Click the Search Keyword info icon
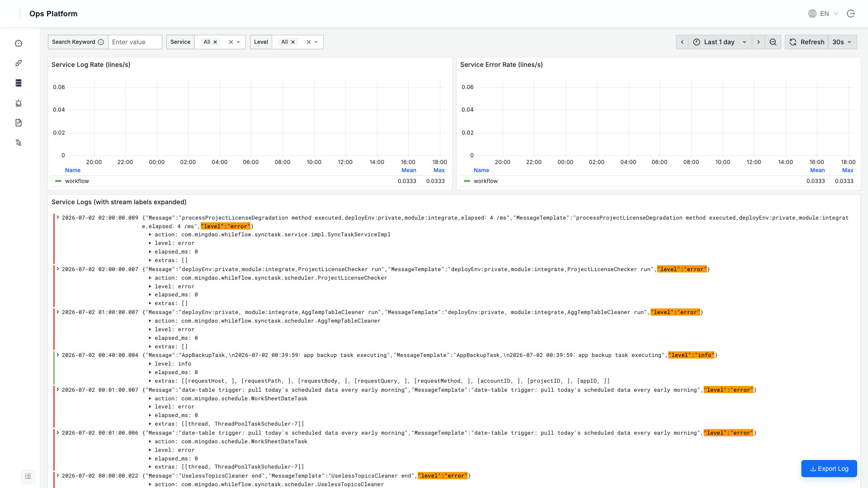 pos(101,42)
